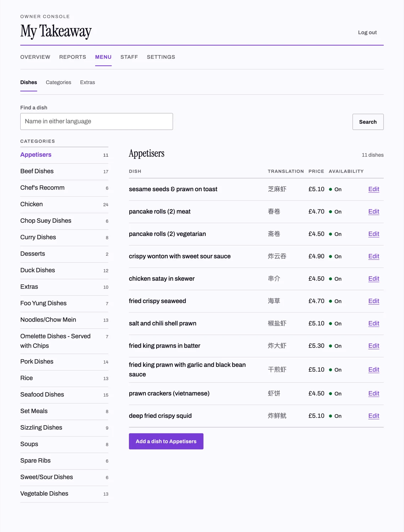Select the Menu tab
This screenshot has width=404, height=532.
pyautogui.click(x=103, y=57)
